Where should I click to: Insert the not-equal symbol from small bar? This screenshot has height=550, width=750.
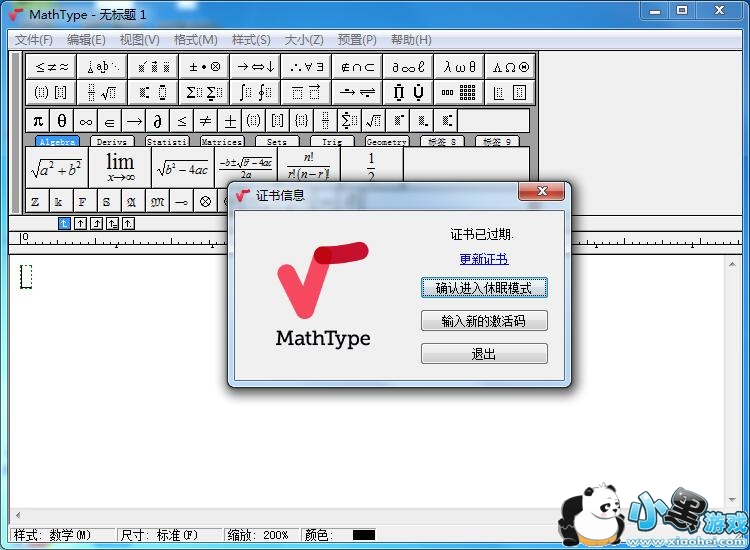coord(206,121)
